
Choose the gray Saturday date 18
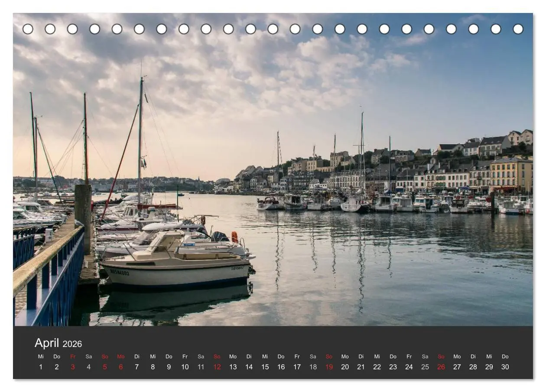tap(313, 367)
